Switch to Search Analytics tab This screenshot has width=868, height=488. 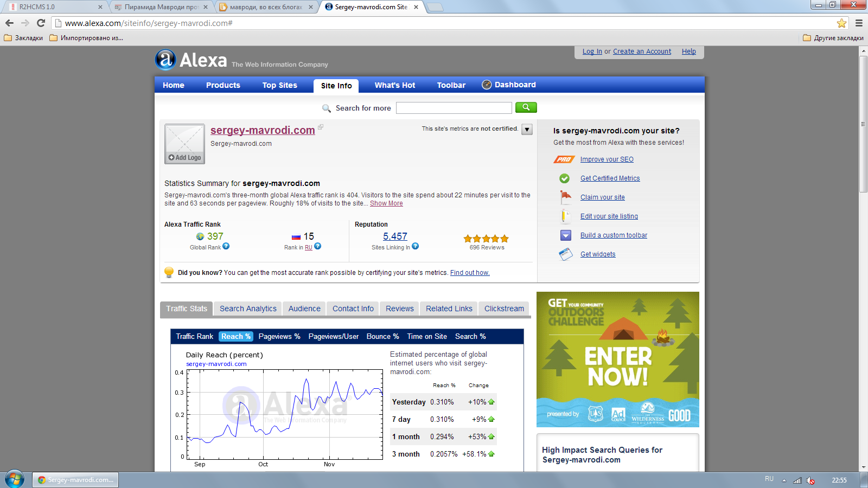point(248,309)
